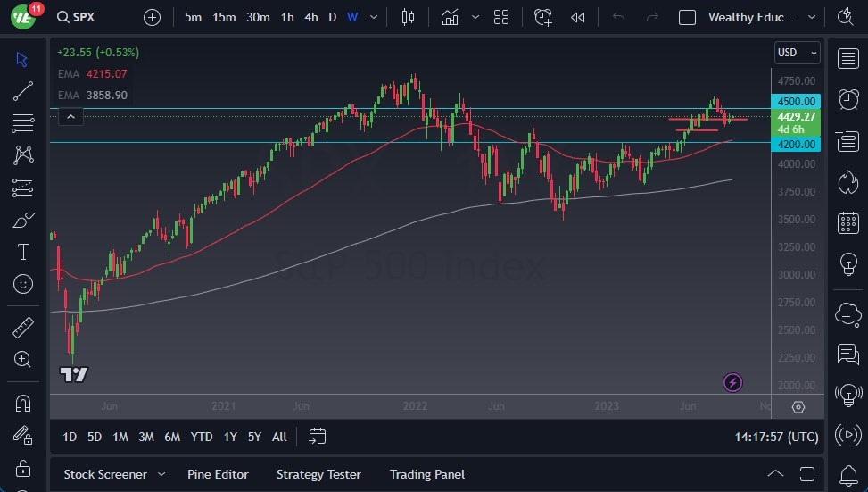Toggle the fullscreen layout square box

tap(687, 17)
